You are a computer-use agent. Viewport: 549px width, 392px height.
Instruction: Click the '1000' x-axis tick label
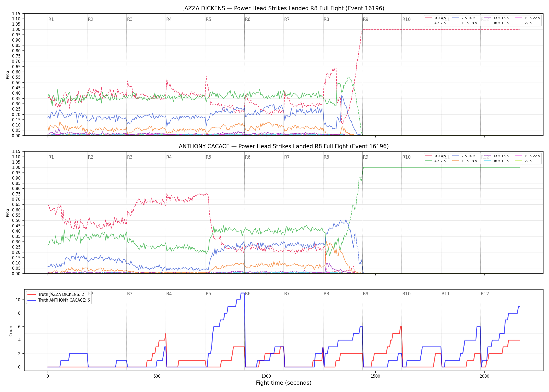pos(266,376)
